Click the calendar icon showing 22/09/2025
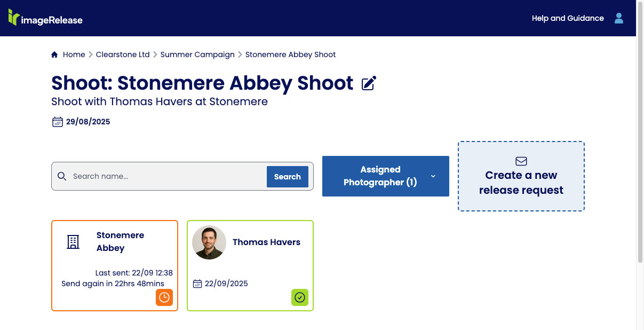This screenshot has height=330, width=644. 197,283
